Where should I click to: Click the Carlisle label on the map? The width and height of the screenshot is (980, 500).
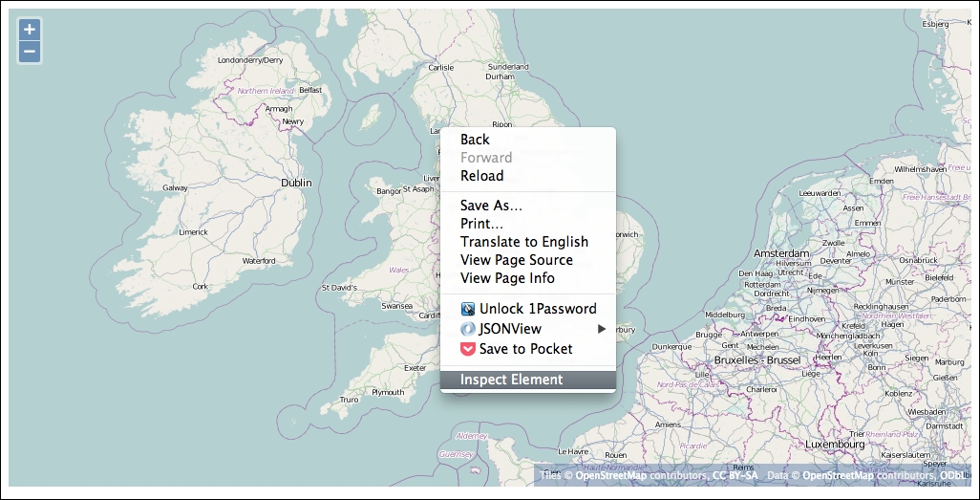point(440,68)
